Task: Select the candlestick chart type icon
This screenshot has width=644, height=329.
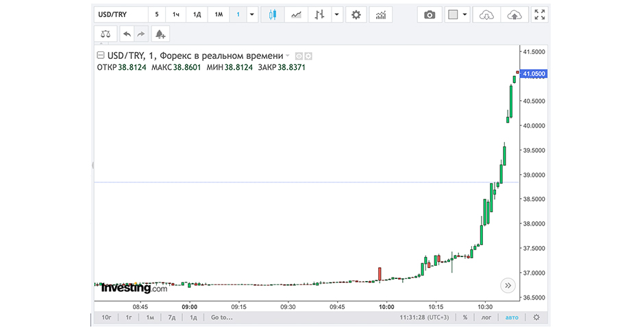Action: point(272,15)
